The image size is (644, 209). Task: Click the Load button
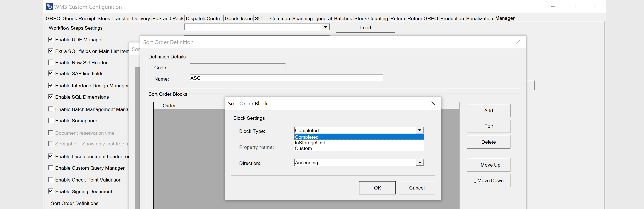click(x=365, y=27)
